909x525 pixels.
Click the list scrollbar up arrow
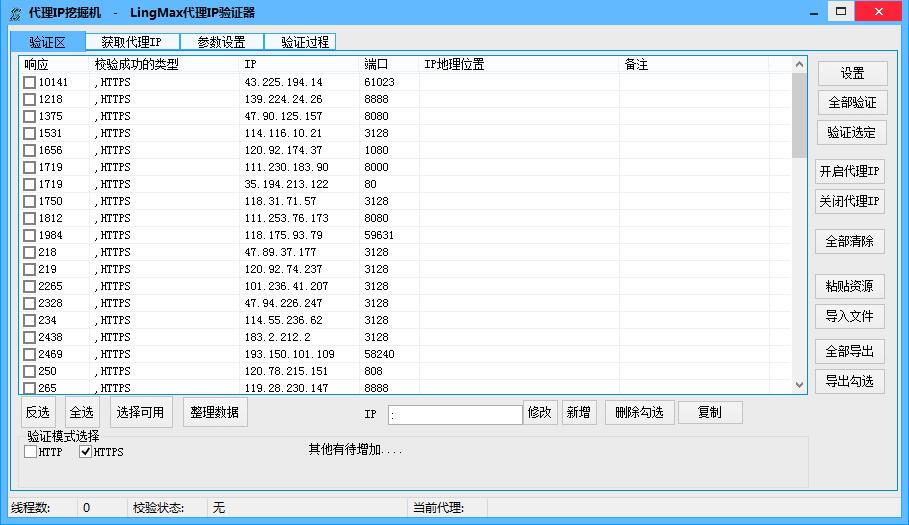(x=799, y=64)
